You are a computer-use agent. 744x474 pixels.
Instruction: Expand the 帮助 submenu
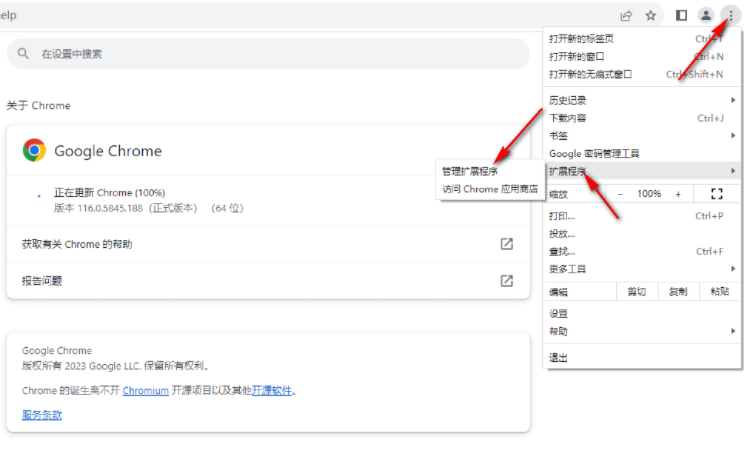point(640,331)
